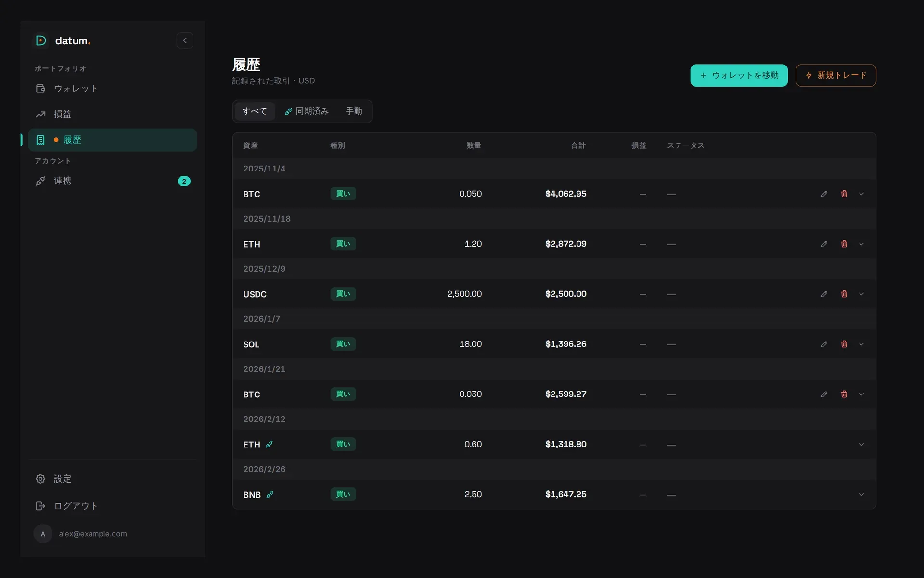
Task: Delete the ETH 1.20 transaction
Action: click(x=844, y=244)
